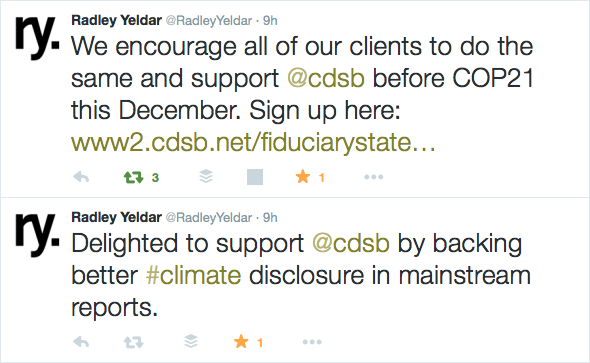Open @cdsb mention in second tweet
This screenshot has height=363, width=590.
coord(351,243)
